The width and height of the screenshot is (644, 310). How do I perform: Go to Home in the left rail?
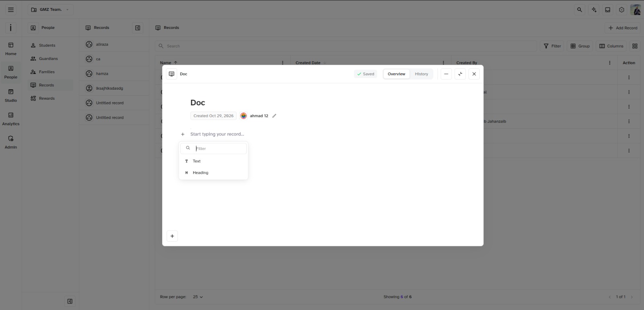pyautogui.click(x=11, y=49)
